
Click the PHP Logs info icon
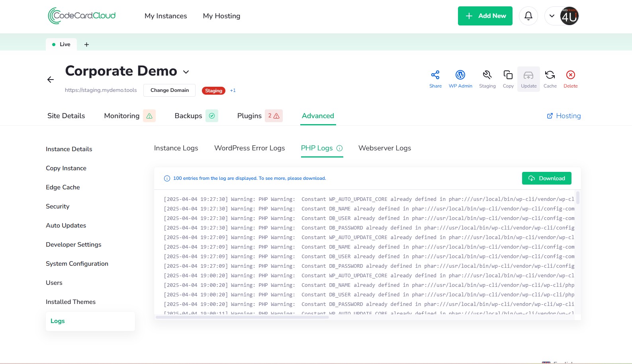339,148
